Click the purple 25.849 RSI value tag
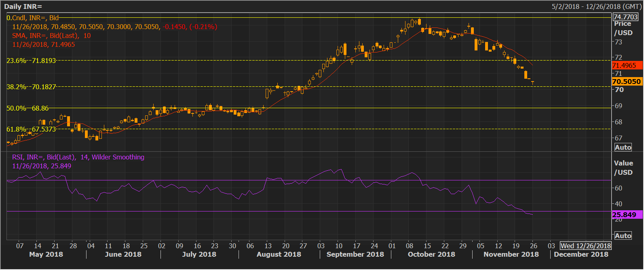The image size is (644, 270). (626, 215)
